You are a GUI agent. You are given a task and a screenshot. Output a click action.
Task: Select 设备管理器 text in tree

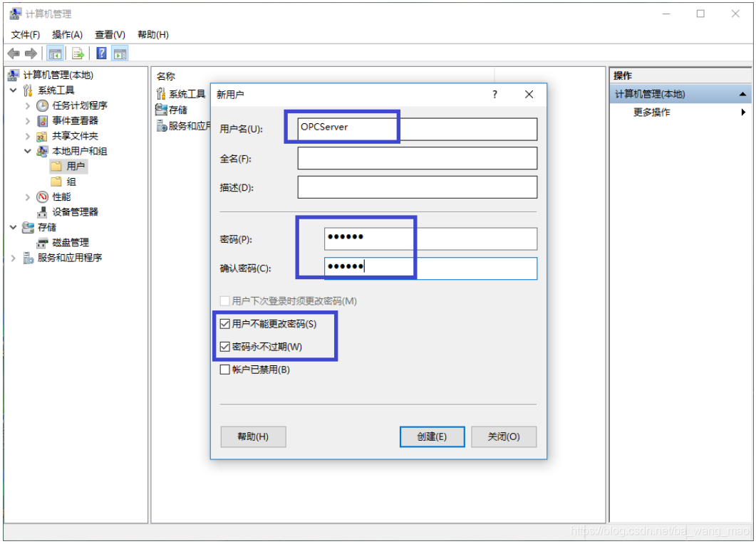pyautogui.click(x=76, y=212)
